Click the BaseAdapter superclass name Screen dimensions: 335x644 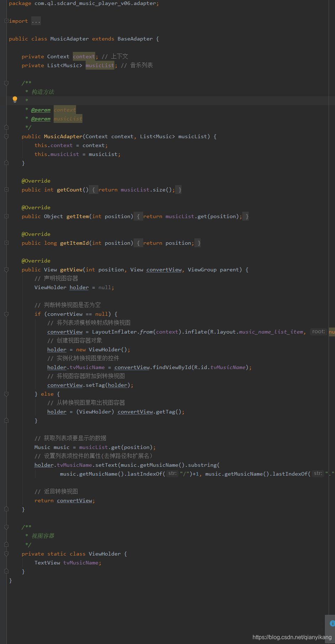tap(135, 39)
